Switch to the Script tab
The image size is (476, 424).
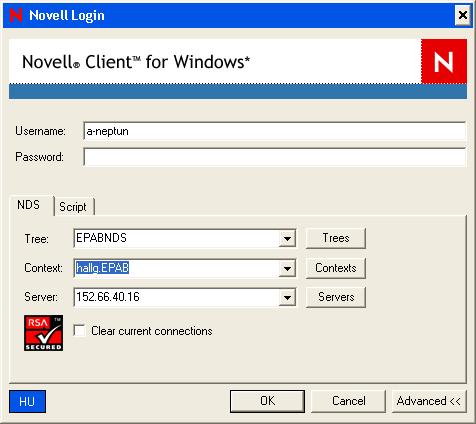point(73,207)
